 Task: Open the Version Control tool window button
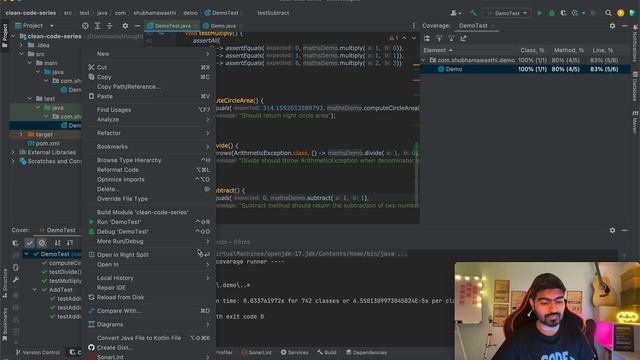point(38,352)
